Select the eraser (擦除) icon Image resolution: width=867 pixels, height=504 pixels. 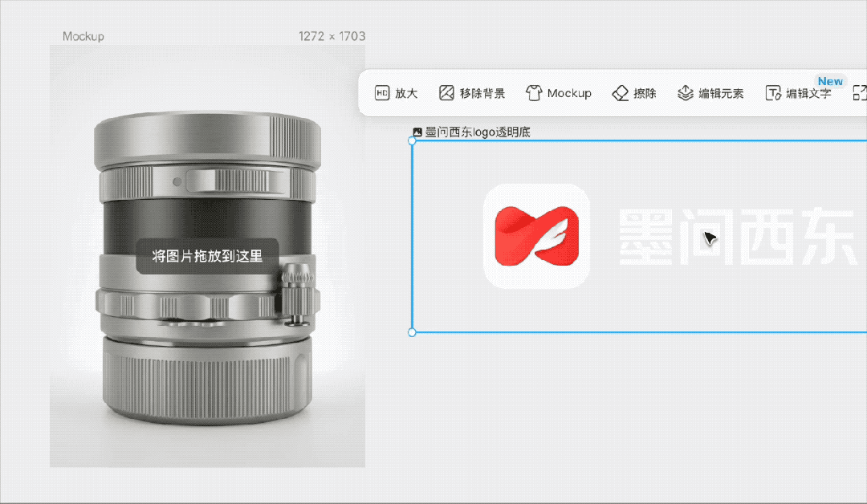click(x=620, y=93)
